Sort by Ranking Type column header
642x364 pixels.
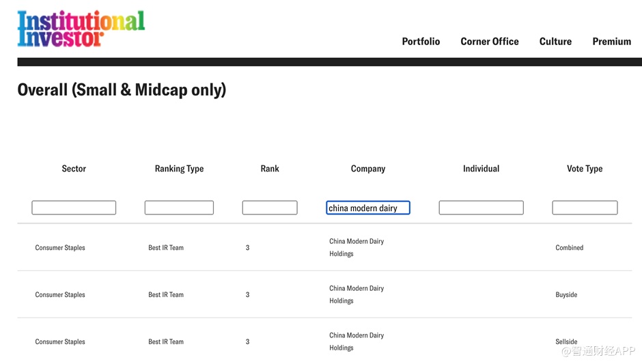tap(179, 169)
